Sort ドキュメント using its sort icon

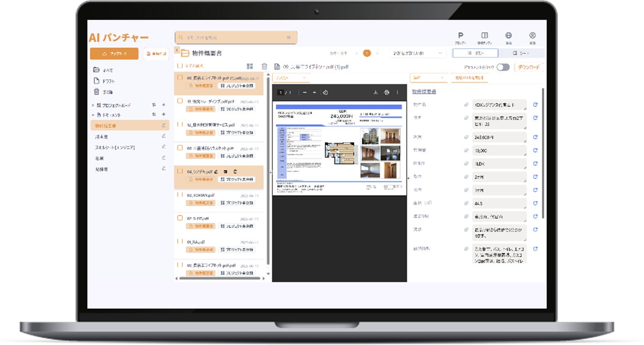pyautogui.click(x=154, y=114)
